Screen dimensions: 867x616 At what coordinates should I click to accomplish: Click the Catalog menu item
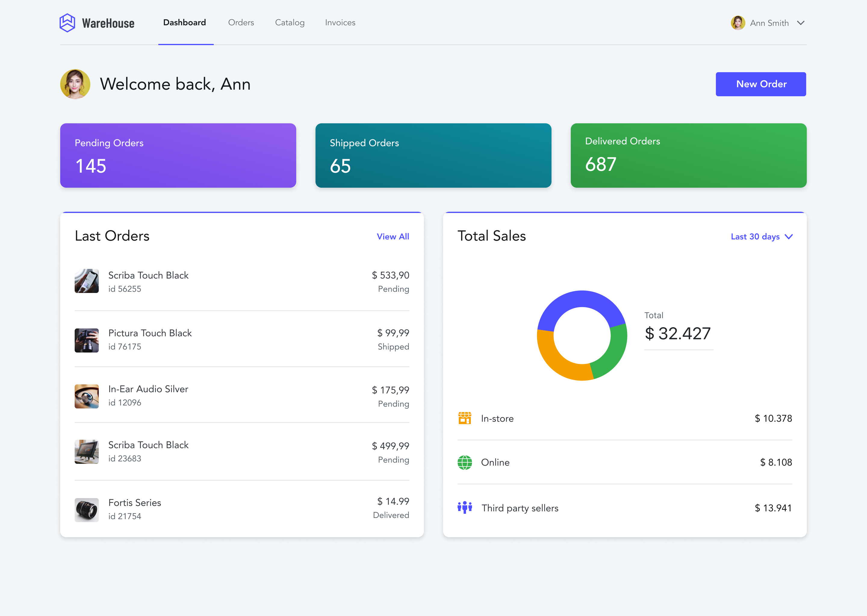289,23
